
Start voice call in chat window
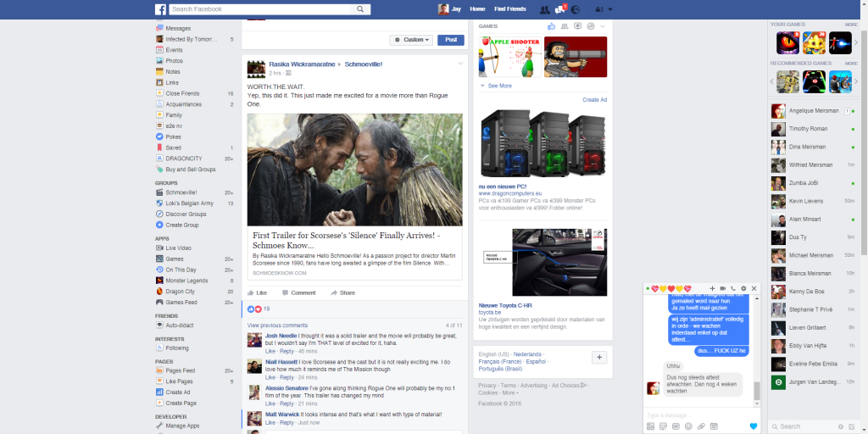pos(733,288)
